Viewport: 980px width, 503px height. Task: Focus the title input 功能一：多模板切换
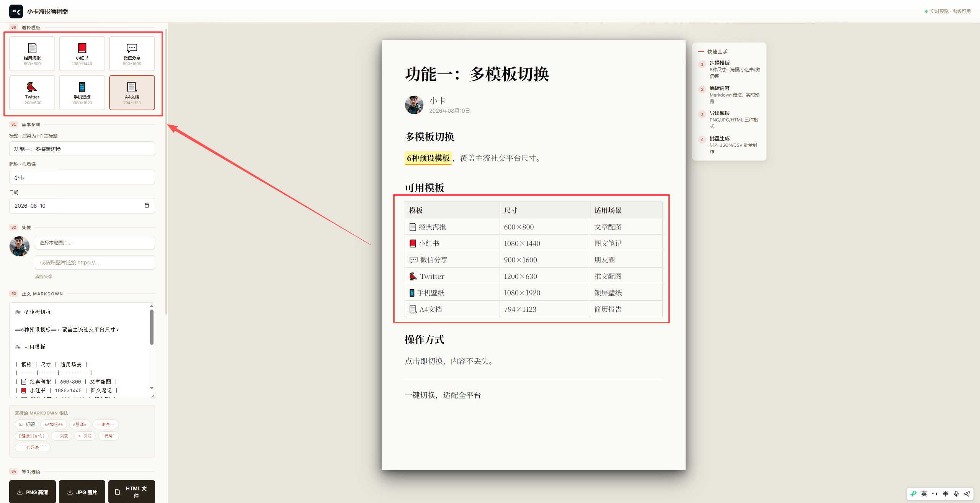tap(82, 149)
